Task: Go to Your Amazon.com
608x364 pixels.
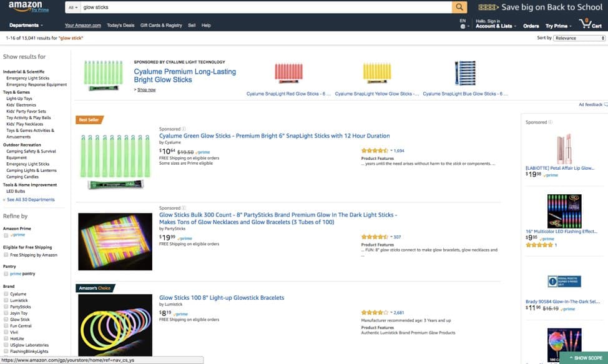Action: pos(82,26)
